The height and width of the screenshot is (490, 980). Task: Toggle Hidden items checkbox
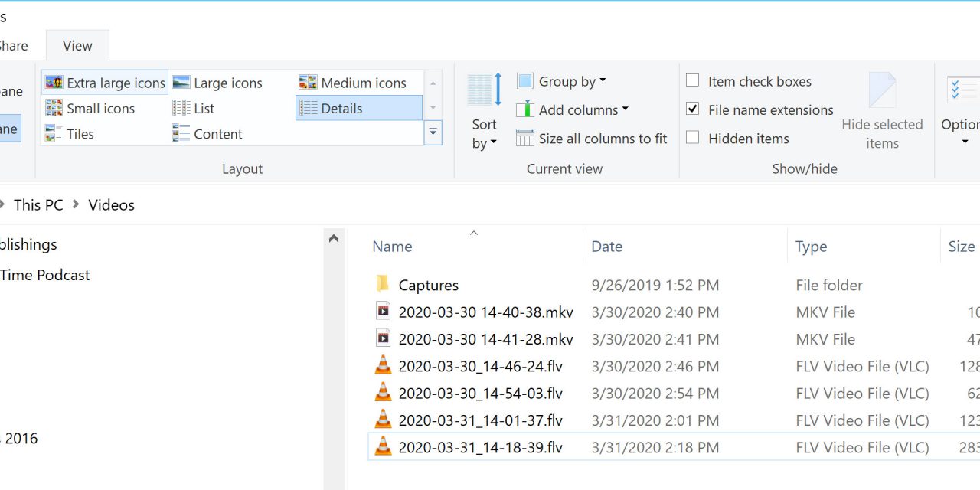[693, 138]
